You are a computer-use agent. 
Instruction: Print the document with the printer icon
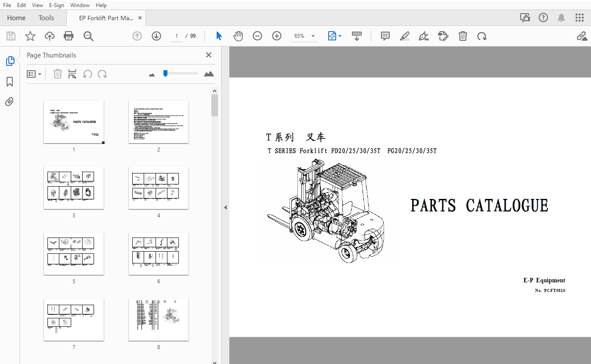(x=69, y=36)
